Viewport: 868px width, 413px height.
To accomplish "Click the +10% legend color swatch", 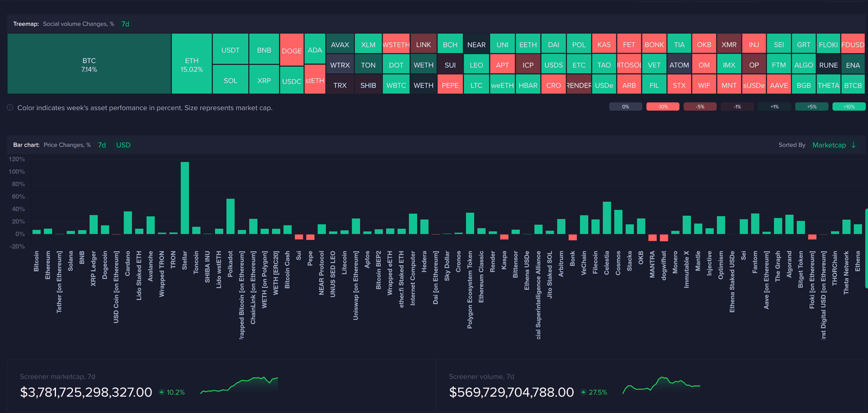I will click(x=849, y=107).
